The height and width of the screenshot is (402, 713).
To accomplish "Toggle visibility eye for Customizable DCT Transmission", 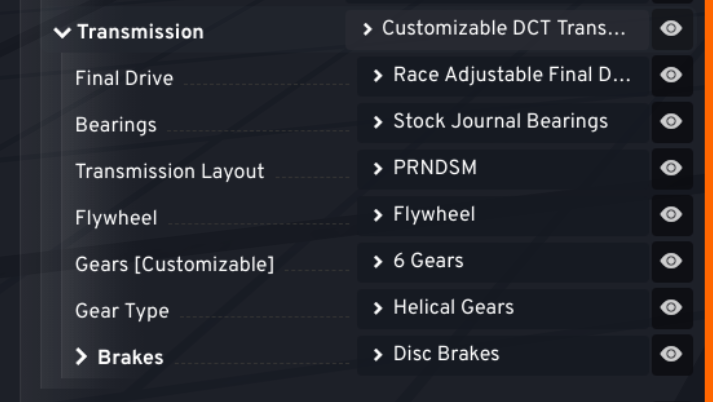I will point(672,29).
